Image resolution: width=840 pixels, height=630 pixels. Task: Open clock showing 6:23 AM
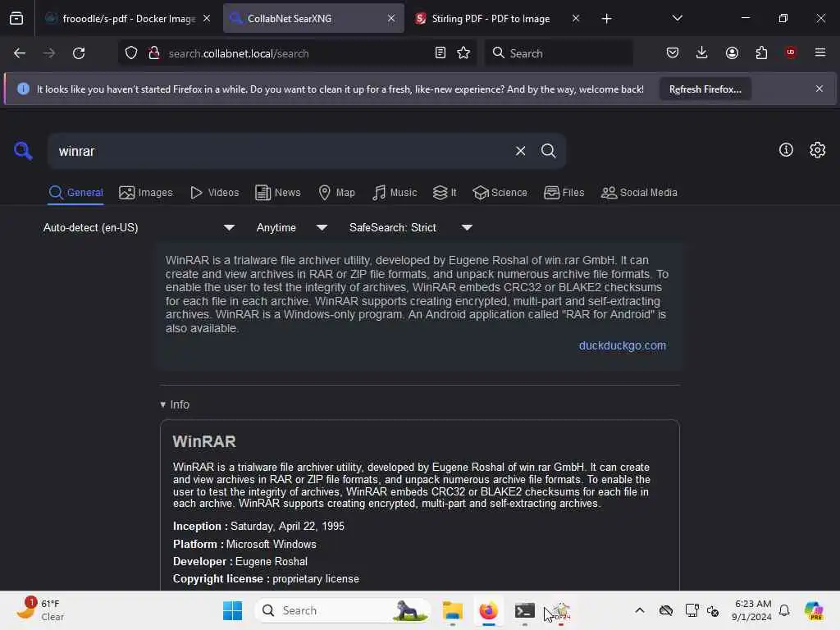(x=752, y=610)
